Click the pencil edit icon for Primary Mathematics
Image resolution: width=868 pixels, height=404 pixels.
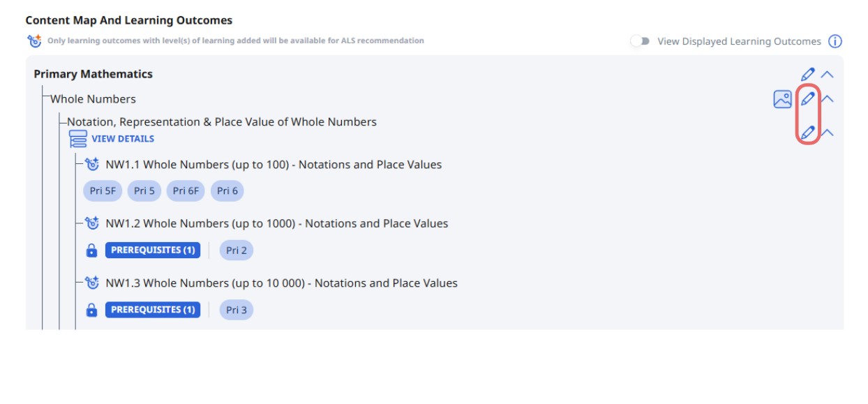(x=807, y=74)
